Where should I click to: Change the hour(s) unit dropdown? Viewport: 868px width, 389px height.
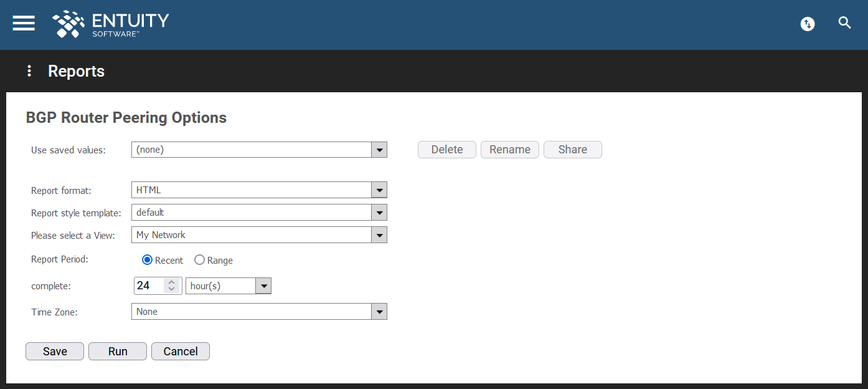click(x=229, y=286)
